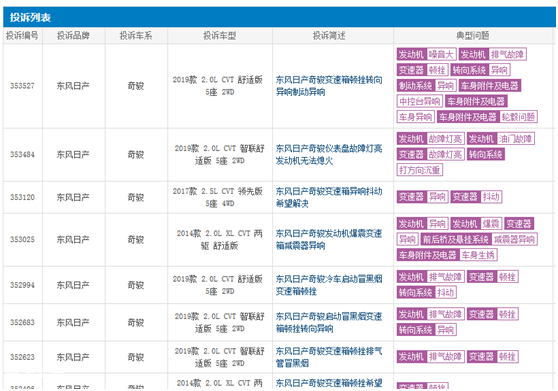Click the 典型问题 column header
This screenshot has height=391, width=558.
point(473,36)
